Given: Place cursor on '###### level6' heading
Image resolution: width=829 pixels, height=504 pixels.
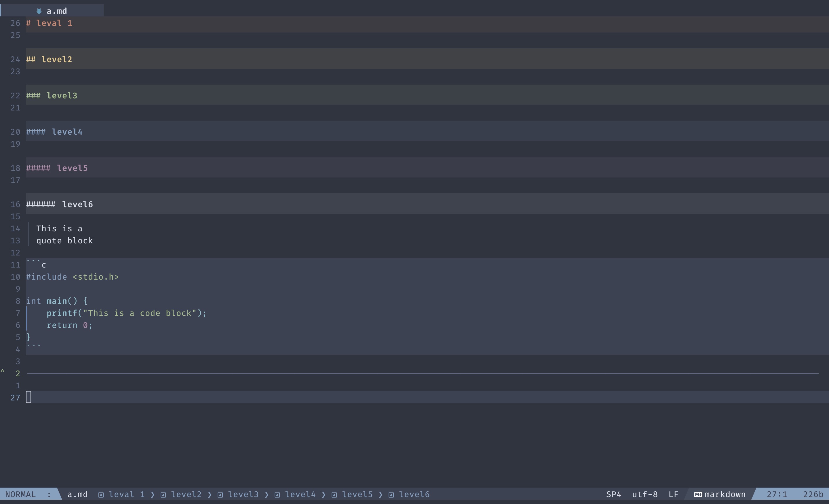Looking at the screenshot, I should [60, 205].
